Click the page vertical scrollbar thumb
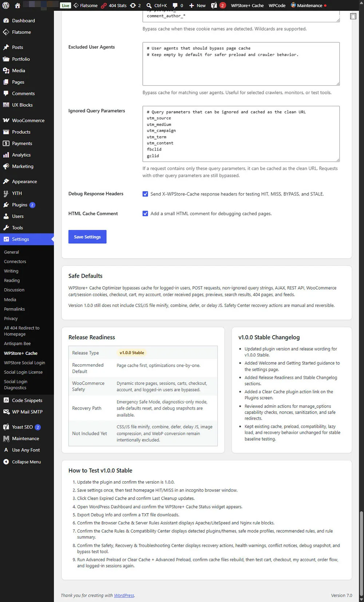The width and height of the screenshot is (364, 602). point(361,554)
